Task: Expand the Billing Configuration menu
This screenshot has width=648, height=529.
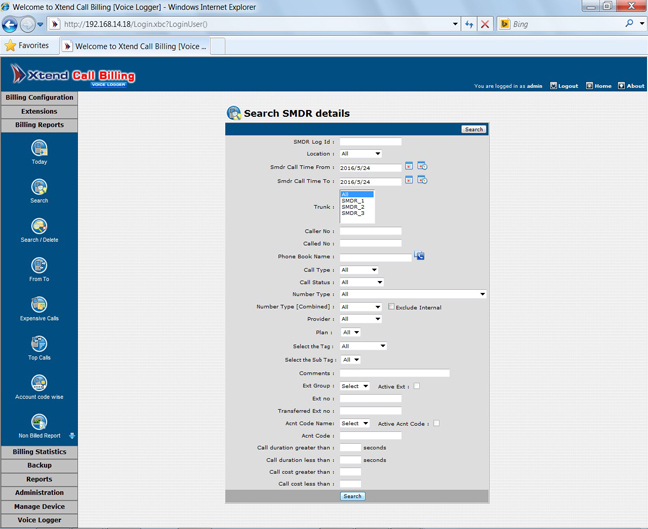Action: (39, 98)
